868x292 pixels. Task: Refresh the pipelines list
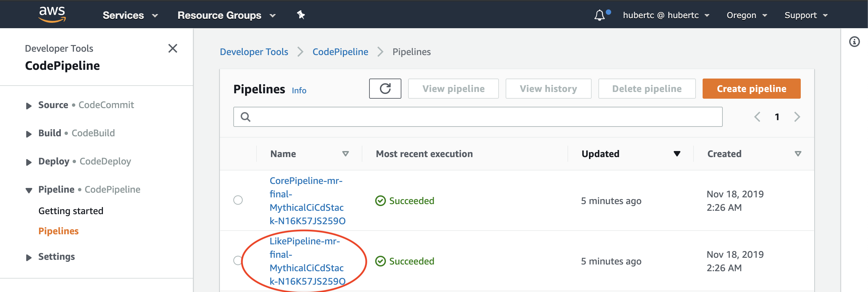tap(385, 89)
